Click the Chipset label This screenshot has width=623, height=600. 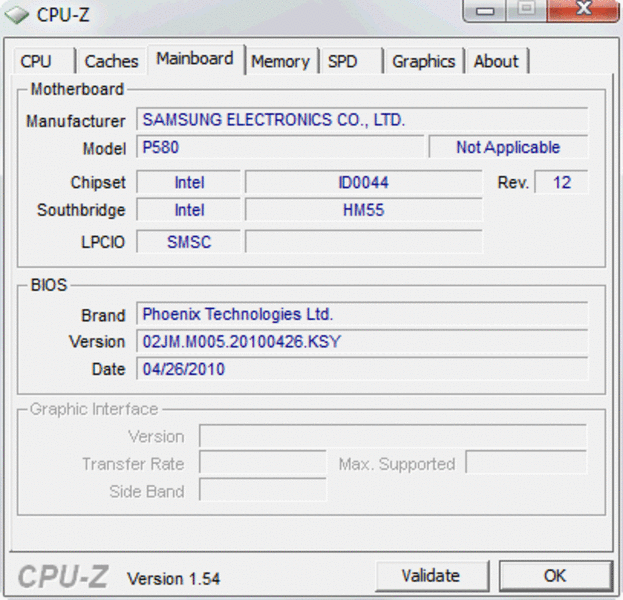coord(98,183)
